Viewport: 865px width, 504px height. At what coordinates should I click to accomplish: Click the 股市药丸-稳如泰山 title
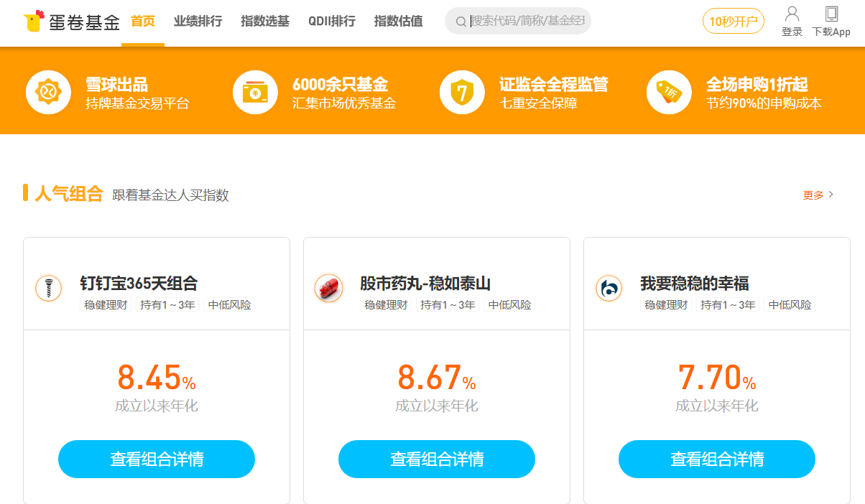tap(425, 283)
